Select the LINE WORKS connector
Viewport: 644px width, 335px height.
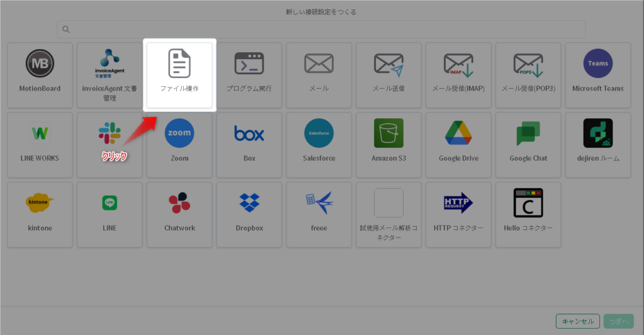click(x=40, y=145)
